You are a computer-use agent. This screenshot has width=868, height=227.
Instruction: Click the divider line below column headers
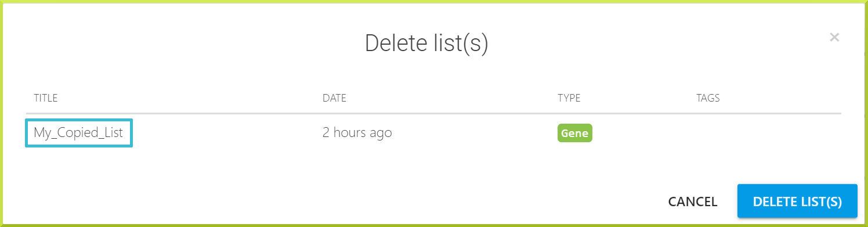[433, 113]
